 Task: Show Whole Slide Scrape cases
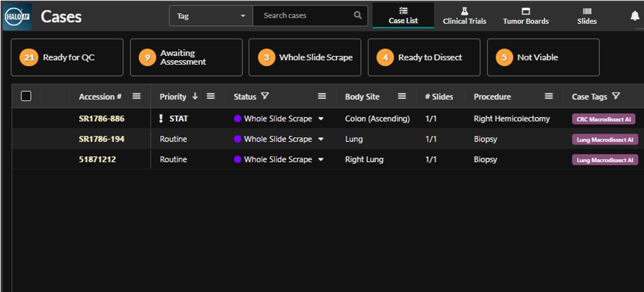(x=305, y=58)
